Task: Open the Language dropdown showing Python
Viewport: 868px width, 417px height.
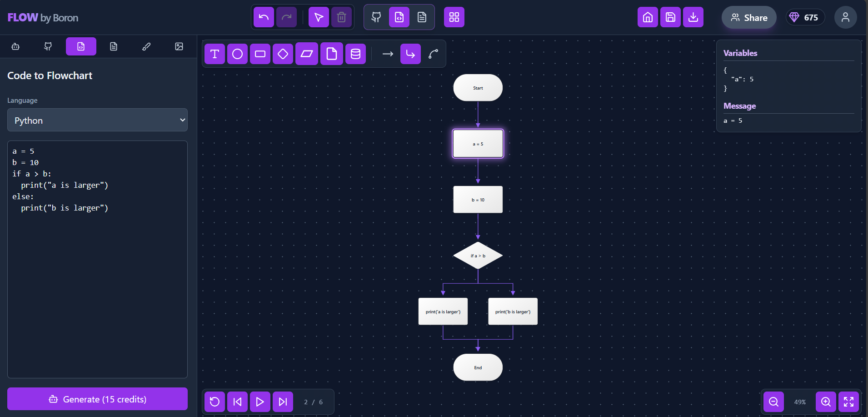Action: coord(97,120)
